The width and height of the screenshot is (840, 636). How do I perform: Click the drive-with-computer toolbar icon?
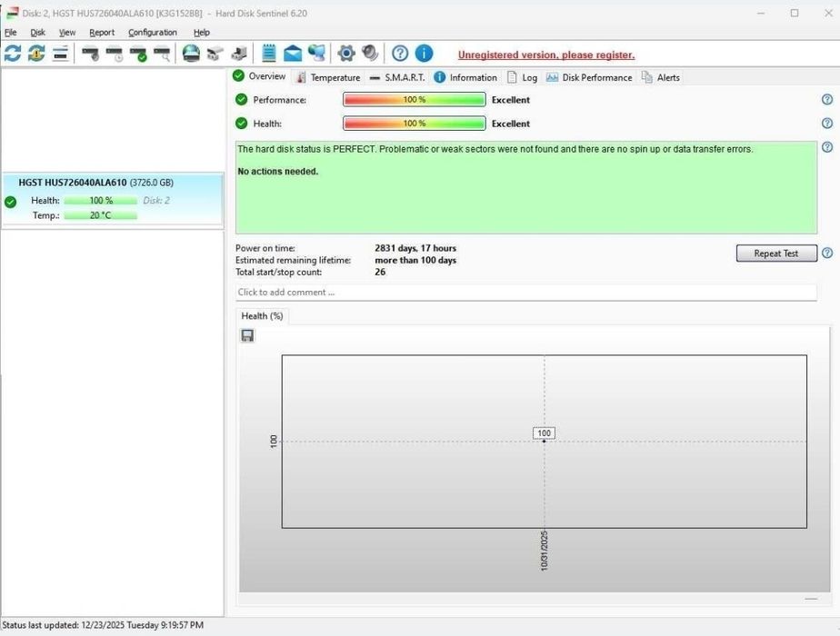tap(239, 54)
